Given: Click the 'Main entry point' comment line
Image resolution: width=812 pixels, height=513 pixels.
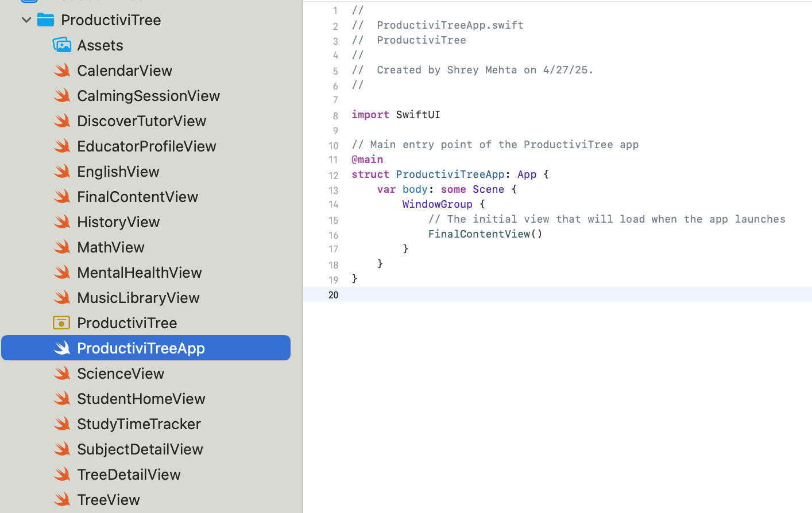Looking at the screenshot, I should [495, 144].
